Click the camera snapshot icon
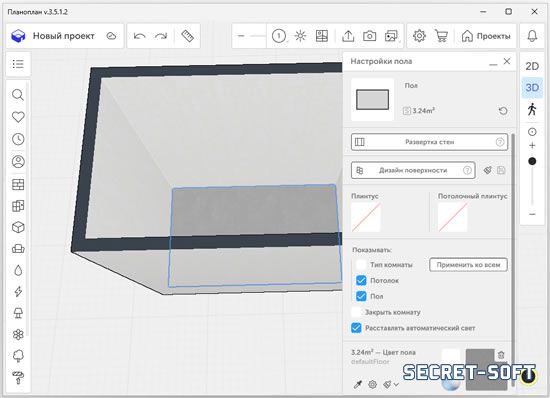 369,36
